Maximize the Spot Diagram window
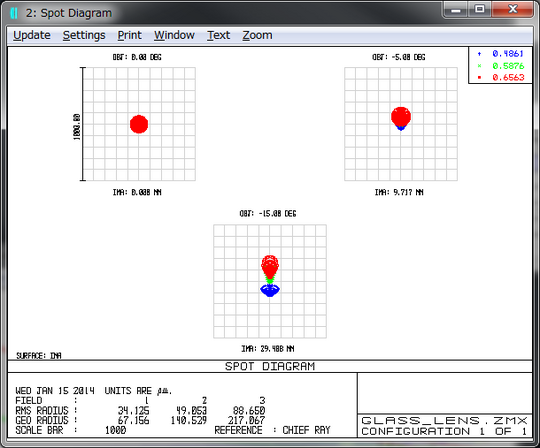The height and width of the screenshot is (448, 540). click(x=479, y=10)
